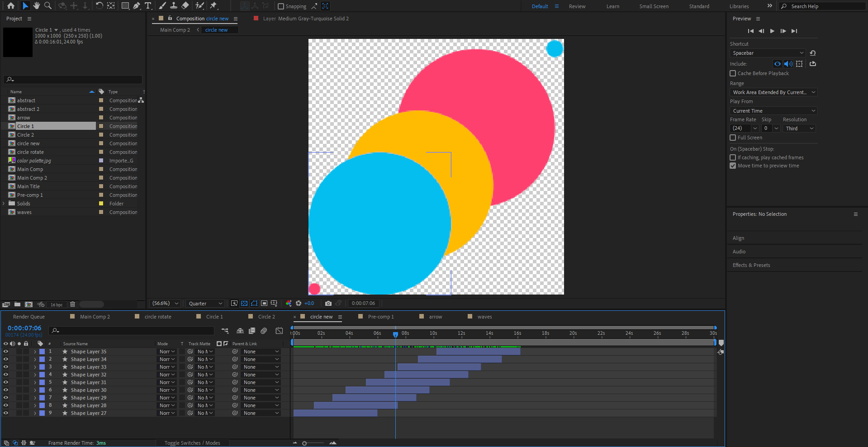Toggle mask and shape path visibility
Image resolution: width=868 pixels, height=447 pixels.
point(254,304)
